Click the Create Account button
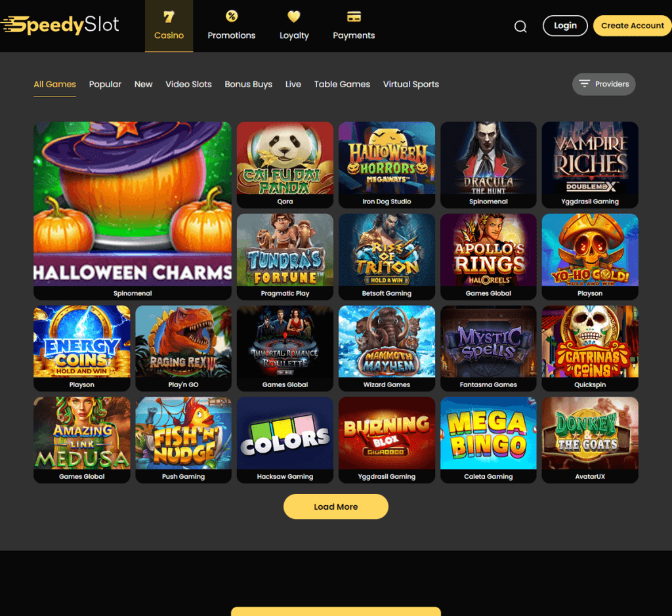The width and height of the screenshot is (672, 616). [x=633, y=26]
